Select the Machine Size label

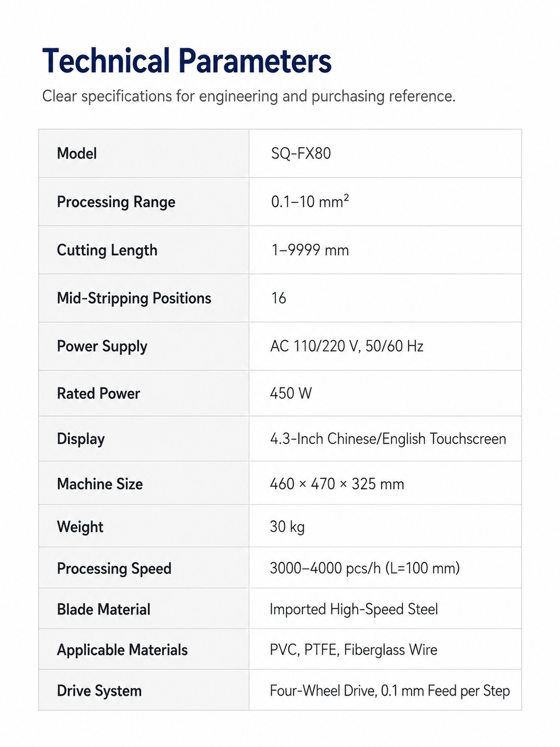point(100,484)
